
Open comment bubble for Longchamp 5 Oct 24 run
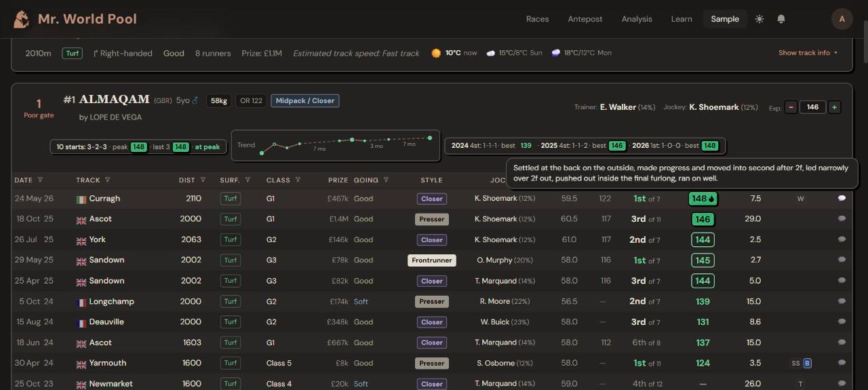842,301
